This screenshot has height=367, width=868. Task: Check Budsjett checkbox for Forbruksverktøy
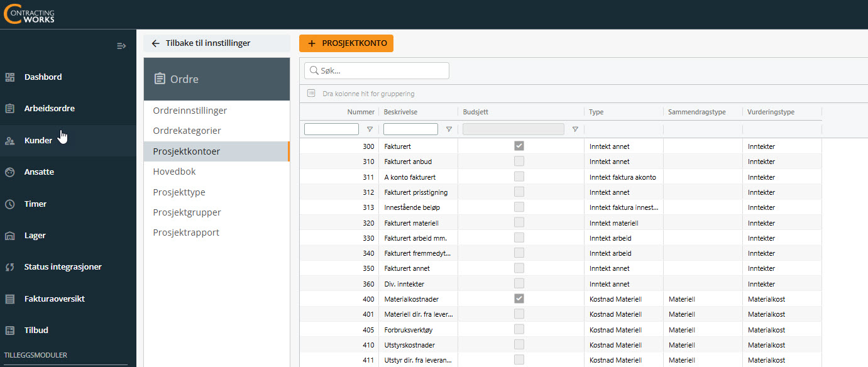click(519, 329)
